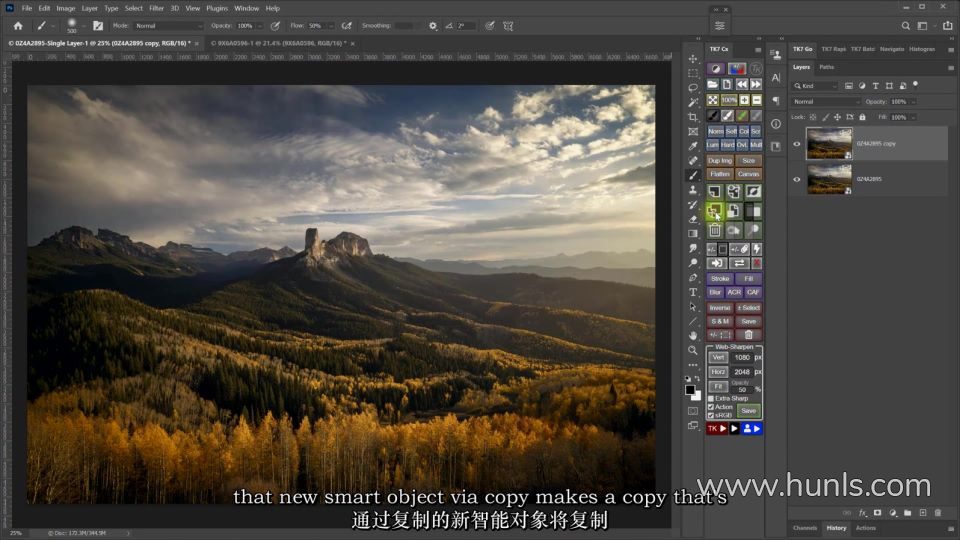
Task: Click TK7 fit-to-screen zoom icon
Action: (x=713, y=100)
